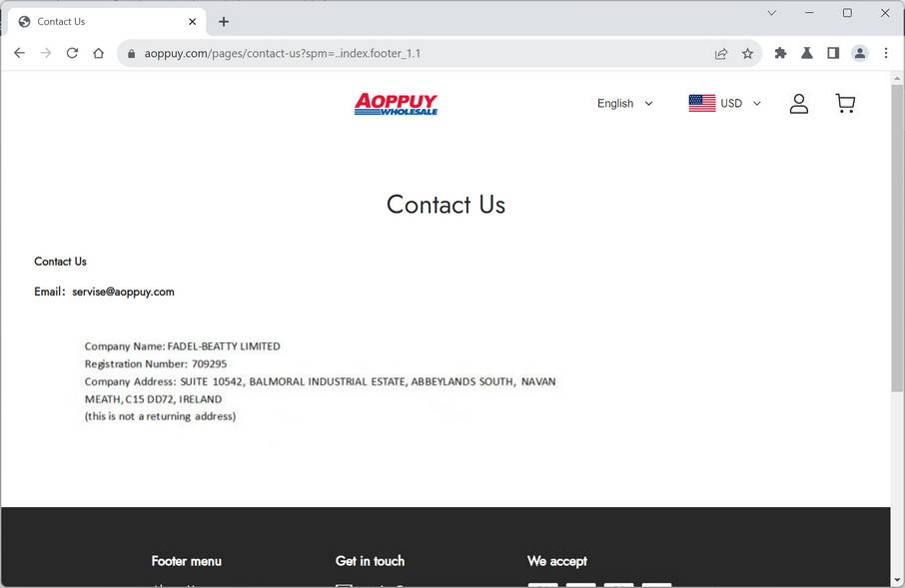905x588 pixels.
Task: Open the USD currency selector
Action: tap(740, 103)
